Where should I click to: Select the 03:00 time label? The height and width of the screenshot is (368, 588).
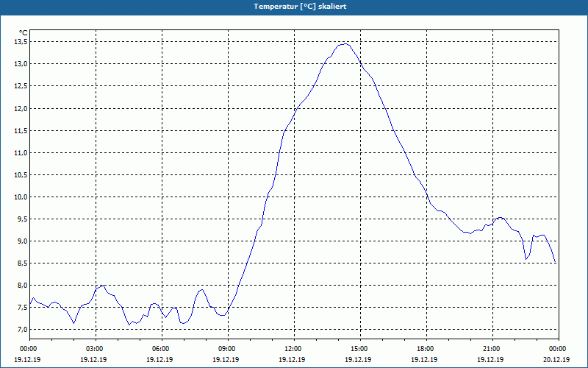coord(96,349)
